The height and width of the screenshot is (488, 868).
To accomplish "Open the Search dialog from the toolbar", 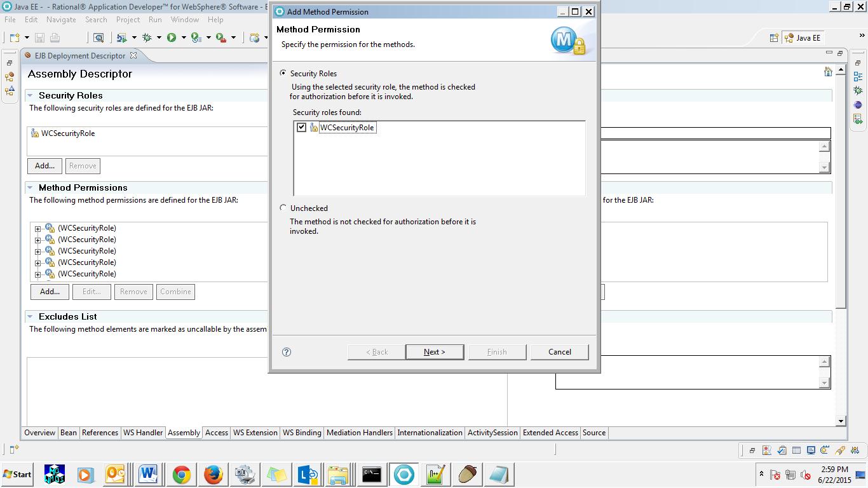I will (x=98, y=38).
